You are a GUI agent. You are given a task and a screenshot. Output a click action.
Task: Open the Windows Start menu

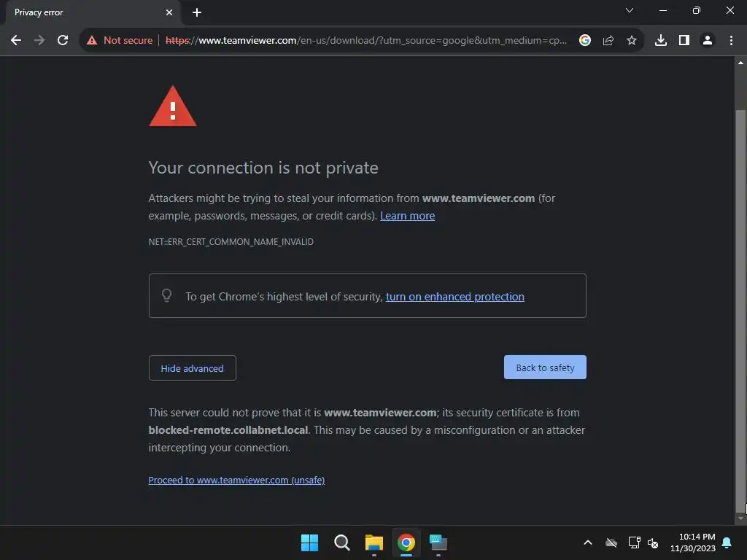[x=309, y=542]
